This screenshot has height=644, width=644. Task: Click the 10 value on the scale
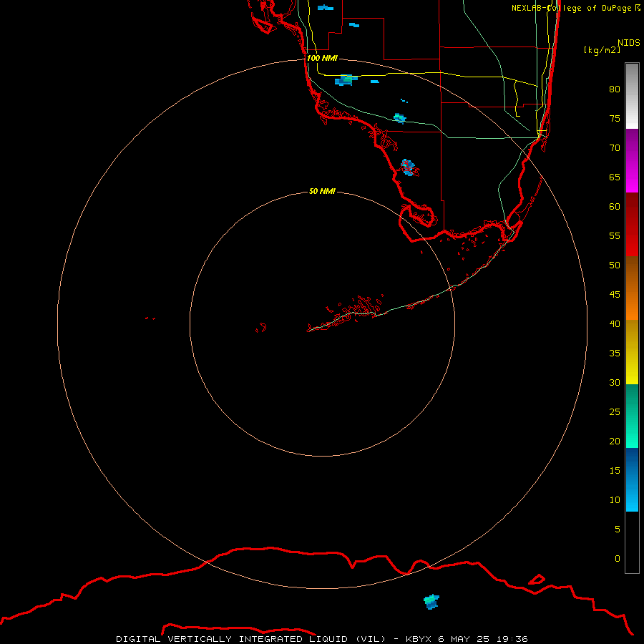615,500
